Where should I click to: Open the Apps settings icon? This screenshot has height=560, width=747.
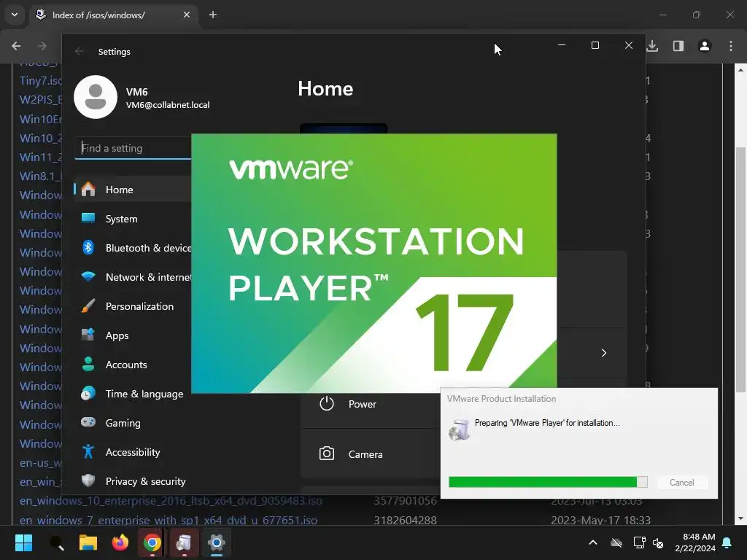(x=88, y=335)
